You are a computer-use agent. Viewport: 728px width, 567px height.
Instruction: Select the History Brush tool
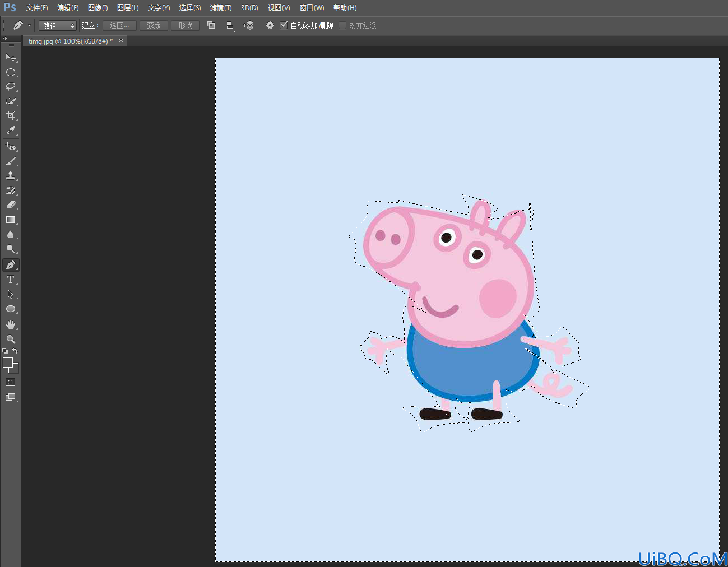11,190
